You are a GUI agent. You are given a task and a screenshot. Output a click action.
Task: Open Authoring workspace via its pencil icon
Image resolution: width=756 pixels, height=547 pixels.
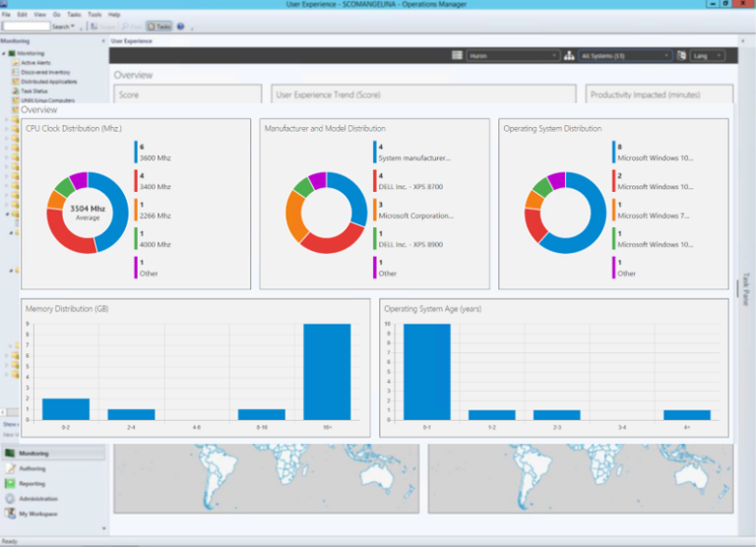pyautogui.click(x=10, y=468)
